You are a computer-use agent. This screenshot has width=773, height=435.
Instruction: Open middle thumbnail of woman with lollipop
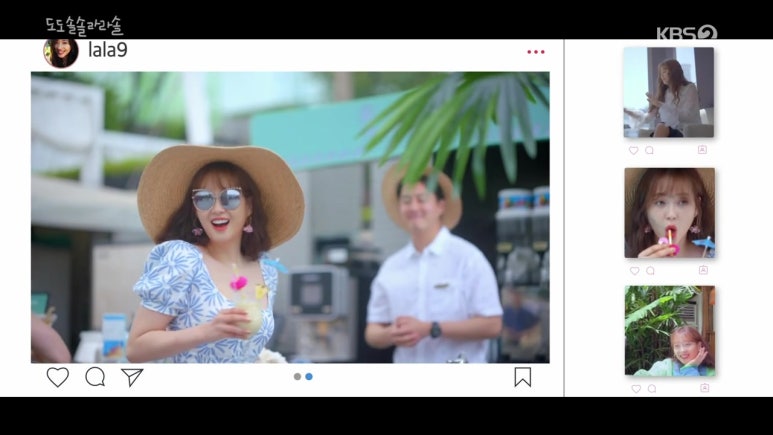[x=669, y=213]
